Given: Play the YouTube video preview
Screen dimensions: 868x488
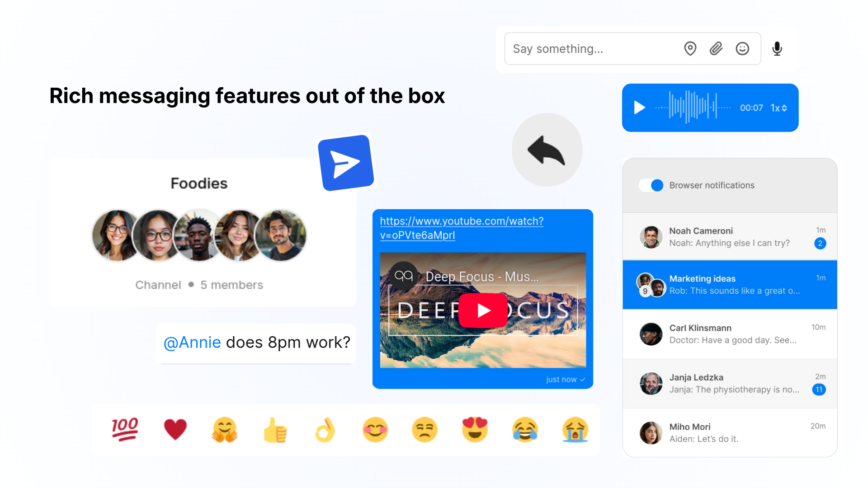Looking at the screenshot, I should [x=483, y=310].
